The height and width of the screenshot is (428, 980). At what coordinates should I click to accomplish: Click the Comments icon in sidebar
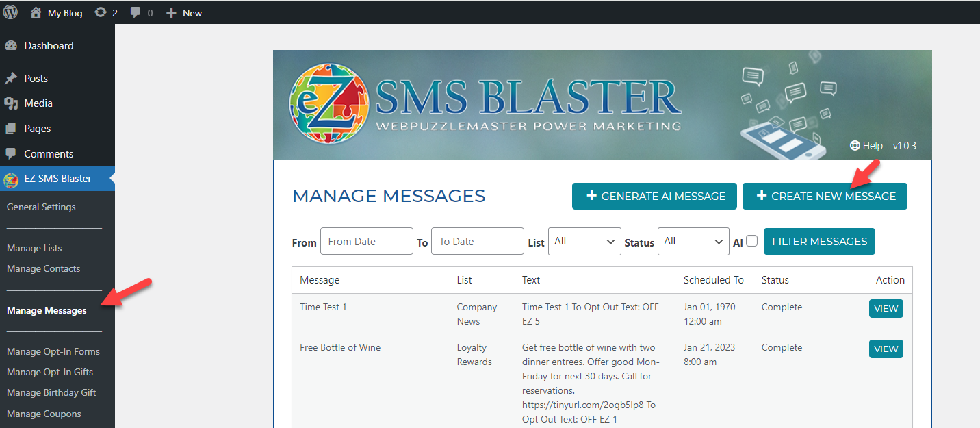pyautogui.click(x=11, y=154)
